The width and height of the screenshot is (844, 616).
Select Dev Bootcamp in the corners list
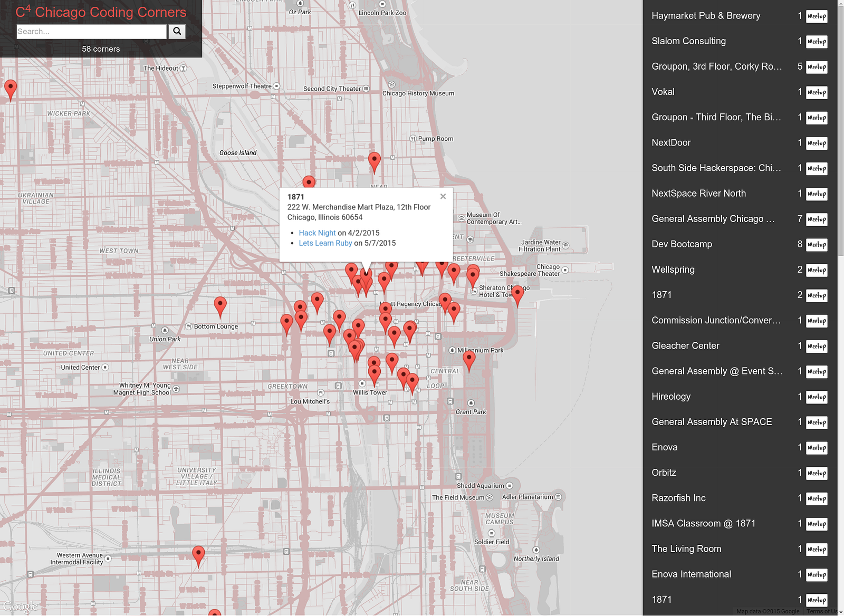click(x=682, y=244)
